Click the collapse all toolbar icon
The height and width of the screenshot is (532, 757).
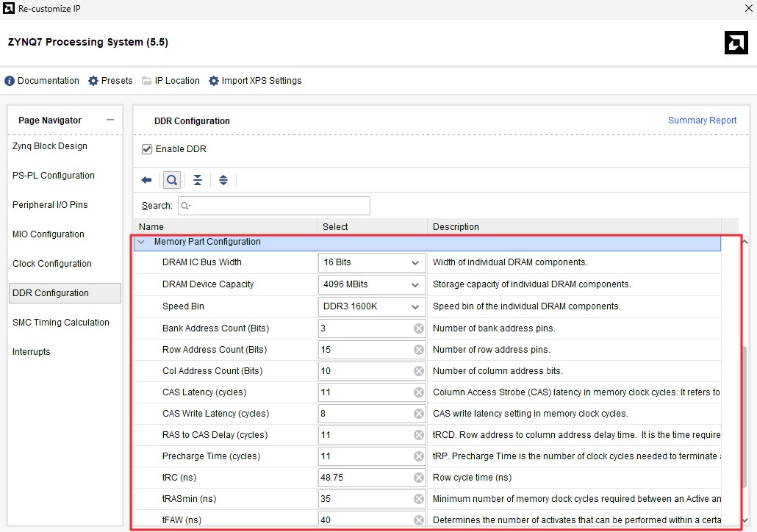tap(198, 180)
